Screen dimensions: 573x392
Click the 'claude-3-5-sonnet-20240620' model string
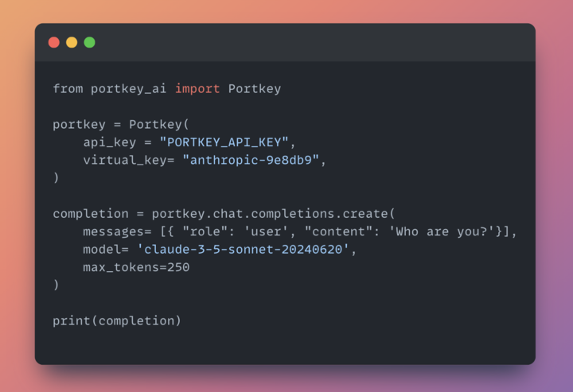[243, 250]
